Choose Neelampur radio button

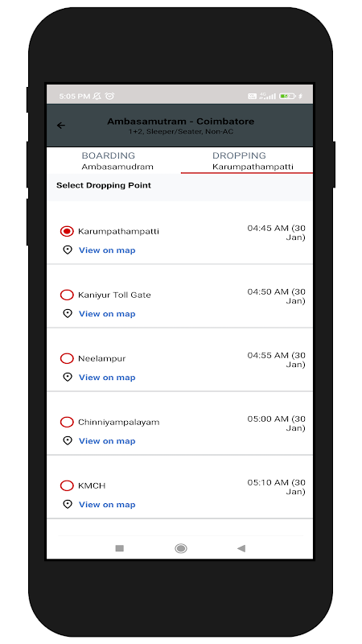[x=67, y=358]
